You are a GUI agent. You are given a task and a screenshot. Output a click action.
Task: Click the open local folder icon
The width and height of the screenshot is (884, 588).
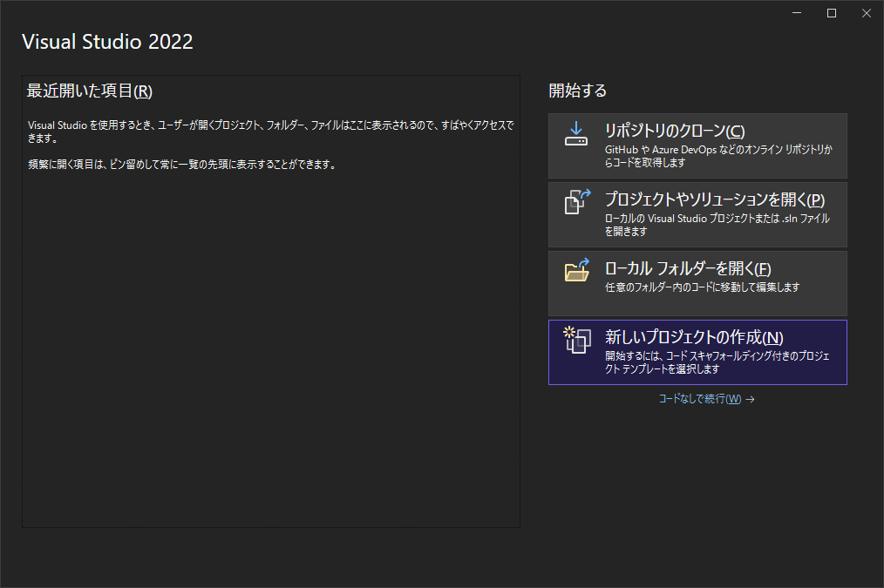[577, 270]
